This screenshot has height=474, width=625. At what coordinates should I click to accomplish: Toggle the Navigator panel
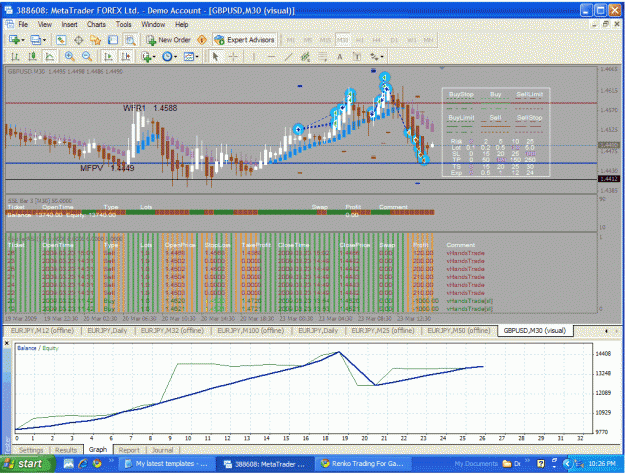[96, 40]
